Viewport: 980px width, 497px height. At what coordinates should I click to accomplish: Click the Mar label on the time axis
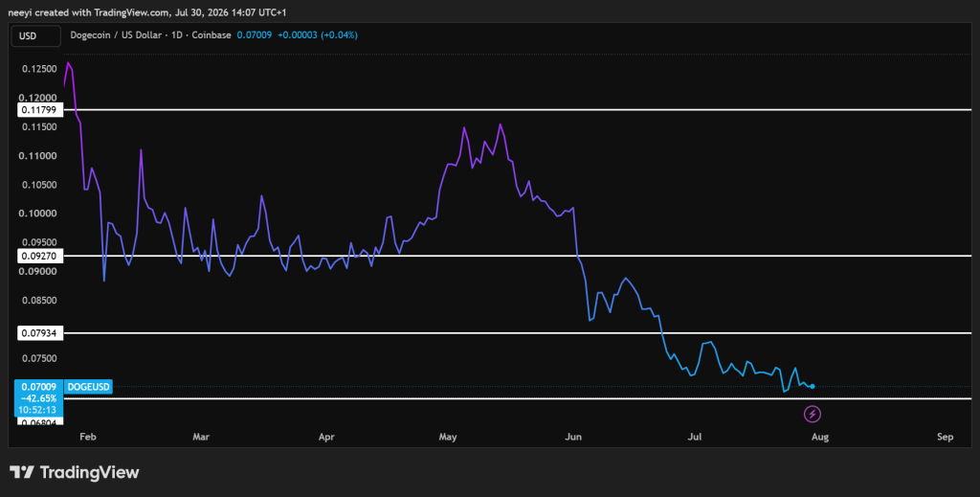pyautogui.click(x=201, y=437)
